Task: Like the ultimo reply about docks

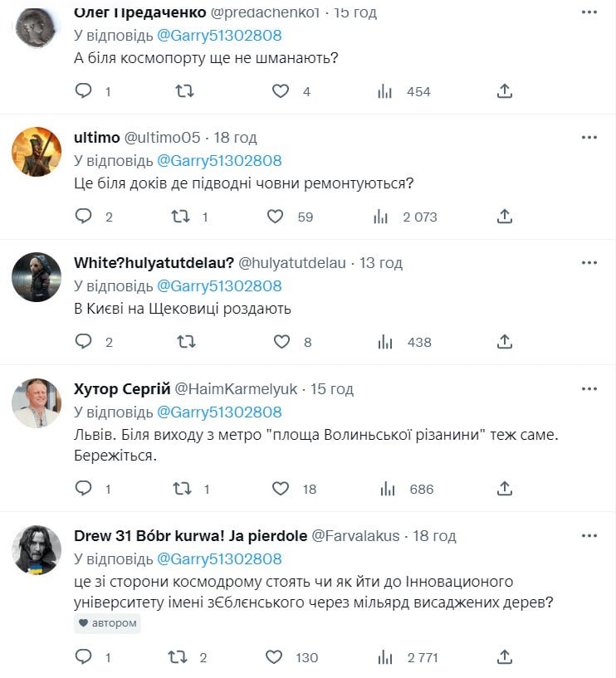Action: pos(276,217)
